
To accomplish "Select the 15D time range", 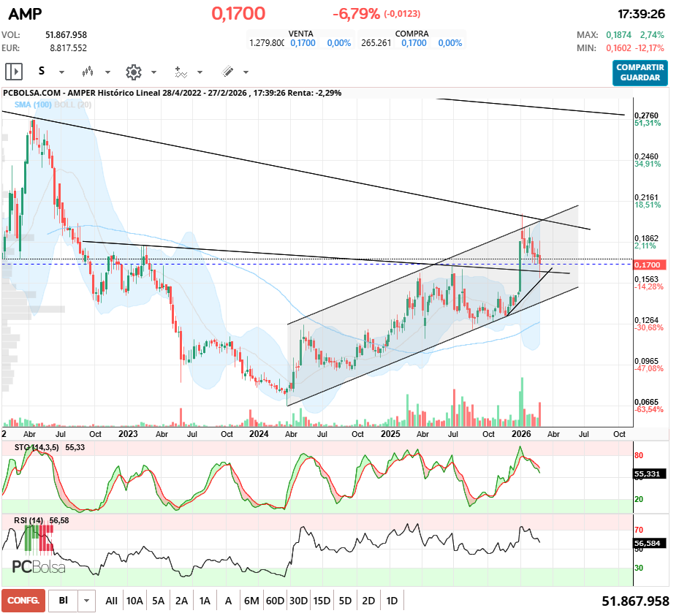I will point(322,601).
